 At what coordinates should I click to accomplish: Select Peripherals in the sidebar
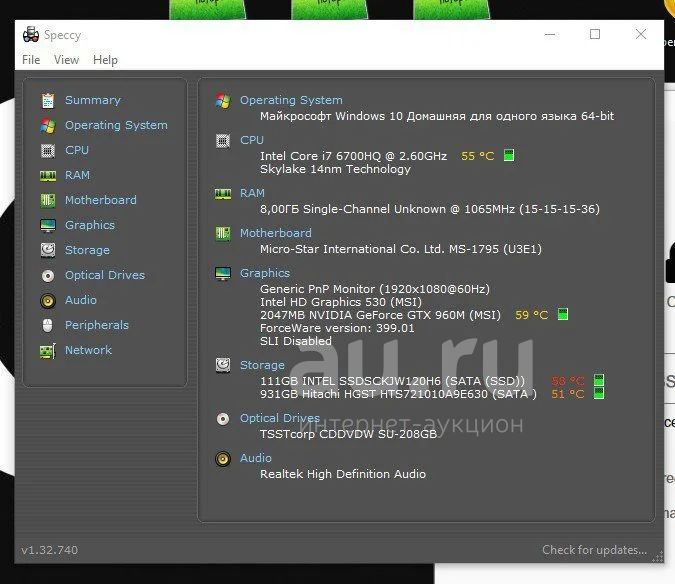click(97, 325)
